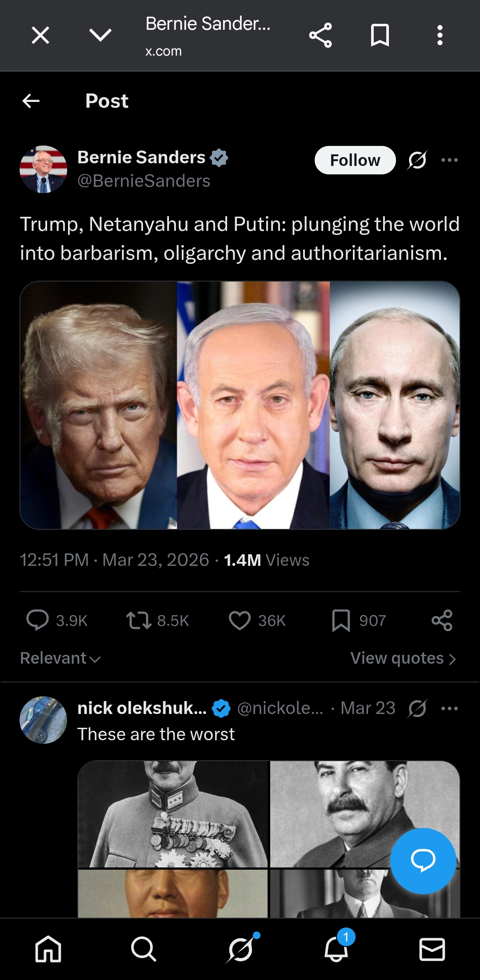Image resolution: width=480 pixels, height=980 pixels.
Task: Tap the blue floating compose reply button
Action: [x=423, y=861]
